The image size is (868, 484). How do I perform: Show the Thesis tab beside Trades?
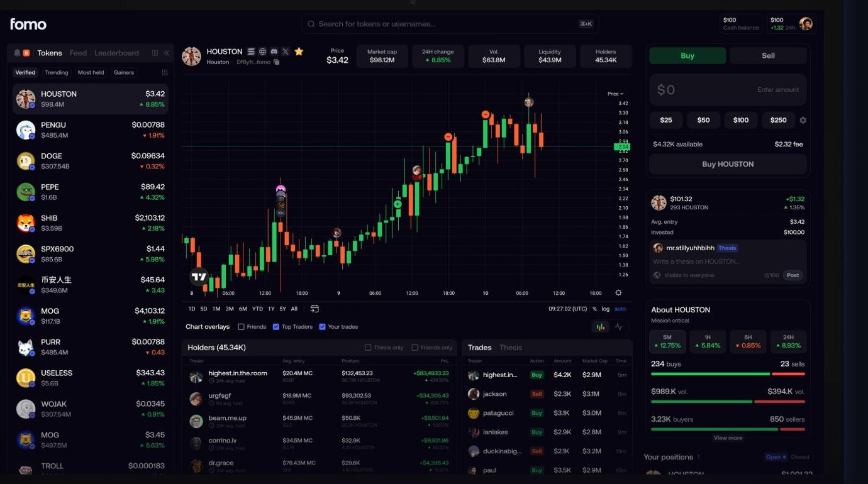tap(511, 348)
